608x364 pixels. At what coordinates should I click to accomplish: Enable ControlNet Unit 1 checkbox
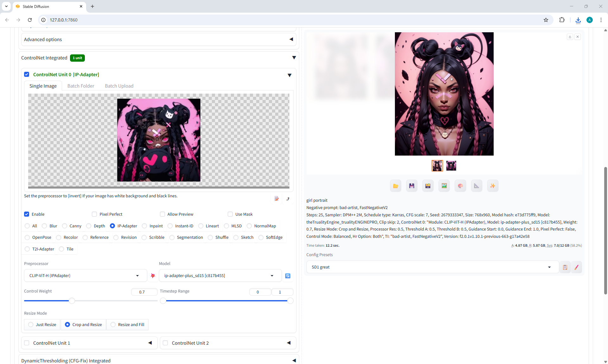pyautogui.click(x=27, y=343)
